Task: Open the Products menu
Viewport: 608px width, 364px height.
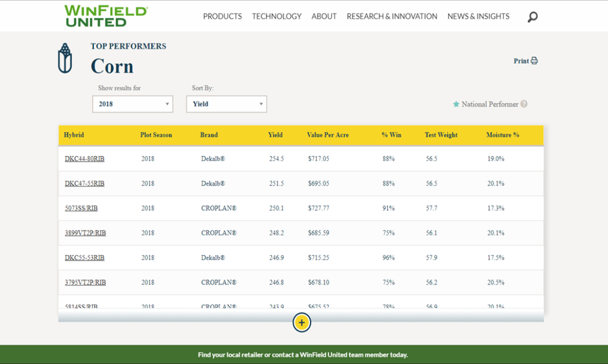Action: [222, 16]
